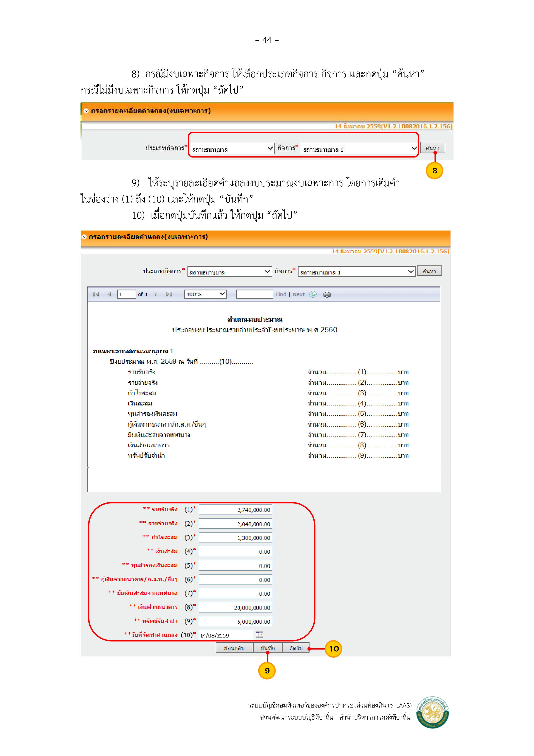Screen dimensions: 534x756
Task: Open lower ประเภทกิจการ dropdown
Action: click(x=230, y=272)
